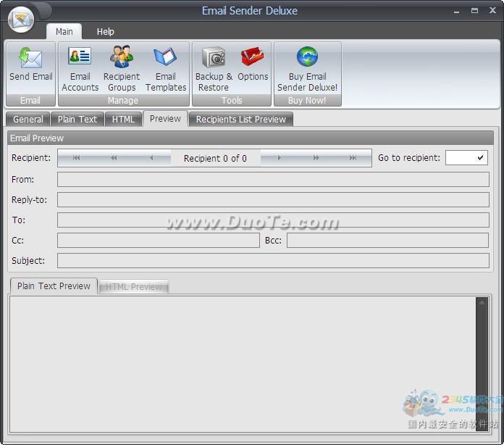
Task: Close the Email Sender Deluxe window
Action: 492,10
